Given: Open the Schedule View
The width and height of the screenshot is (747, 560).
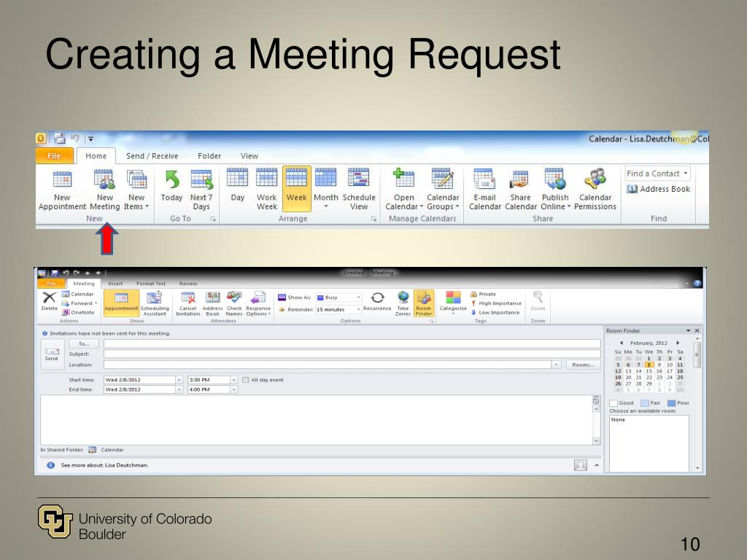Looking at the screenshot, I should pos(359,189).
